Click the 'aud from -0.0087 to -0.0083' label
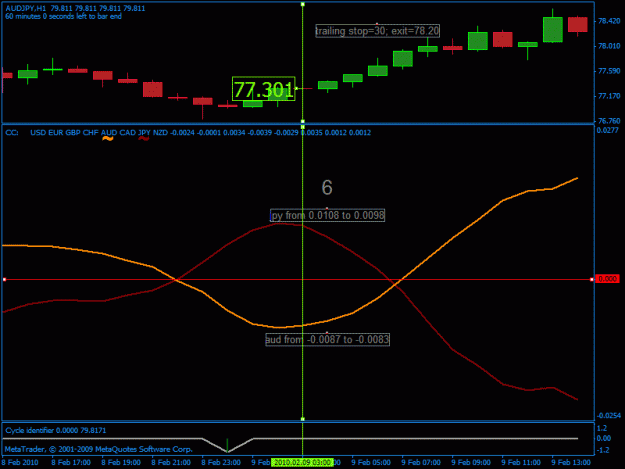 tap(327, 339)
